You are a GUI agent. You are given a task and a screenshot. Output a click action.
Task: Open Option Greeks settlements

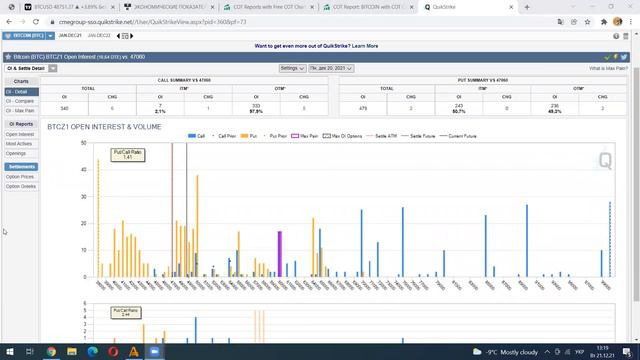click(x=21, y=187)
